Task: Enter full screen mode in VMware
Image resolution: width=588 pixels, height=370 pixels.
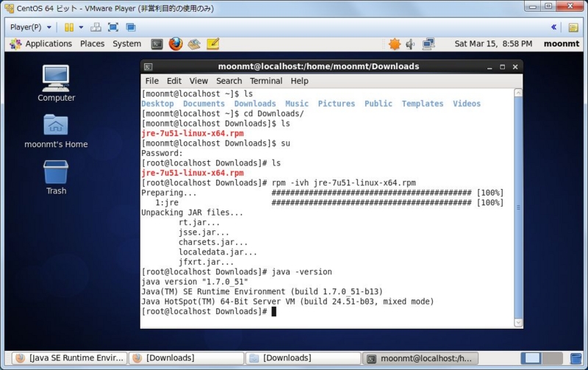Action: [x=113, y=27]
